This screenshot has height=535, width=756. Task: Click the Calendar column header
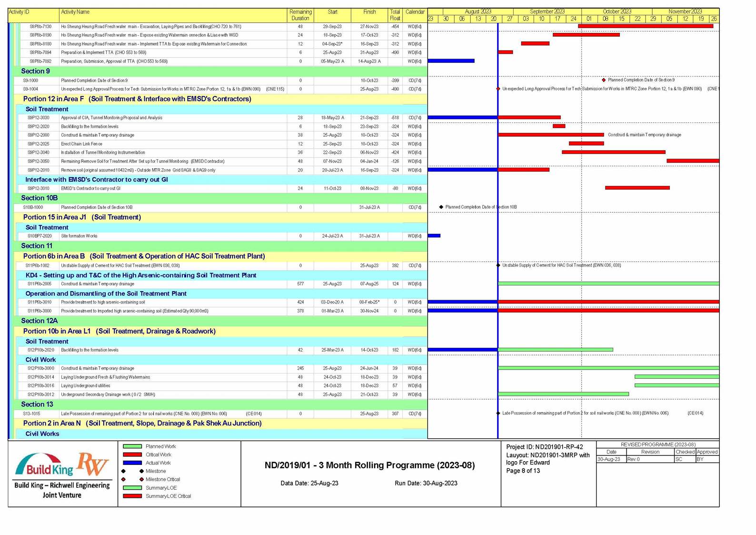415,15
